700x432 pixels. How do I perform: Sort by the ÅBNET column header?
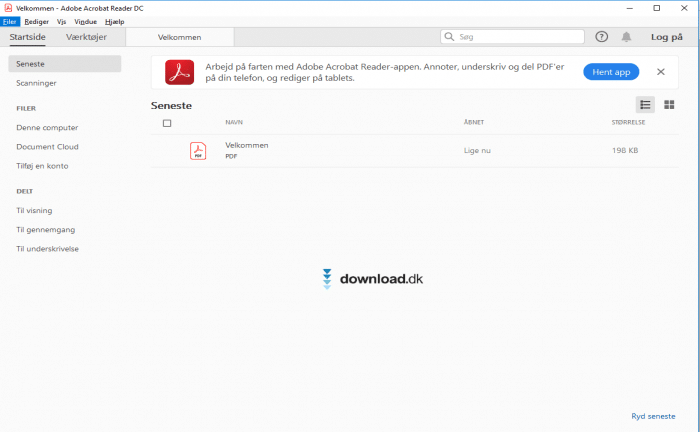tap(474, 122)
